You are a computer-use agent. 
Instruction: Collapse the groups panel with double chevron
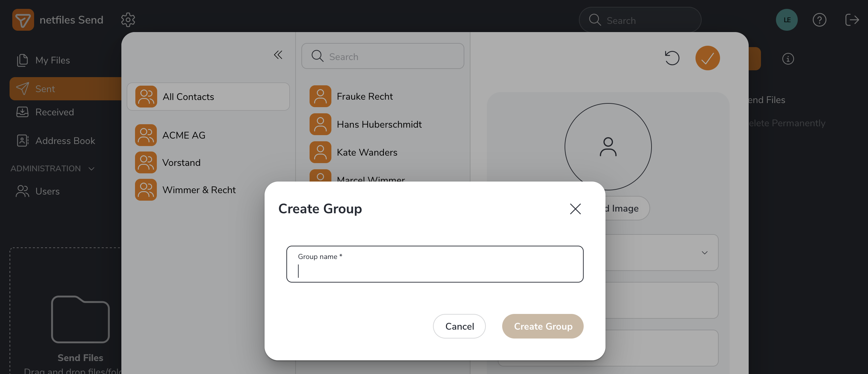278,55
